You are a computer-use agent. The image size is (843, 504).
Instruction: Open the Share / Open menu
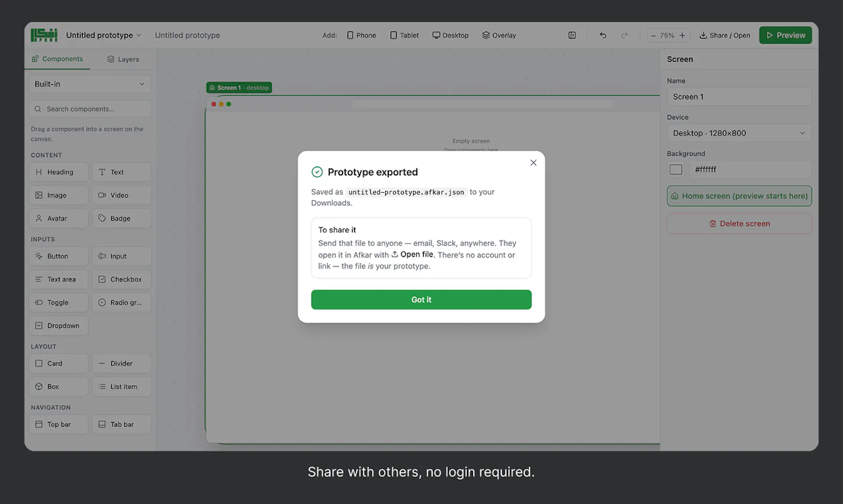[x=724, y=35]
